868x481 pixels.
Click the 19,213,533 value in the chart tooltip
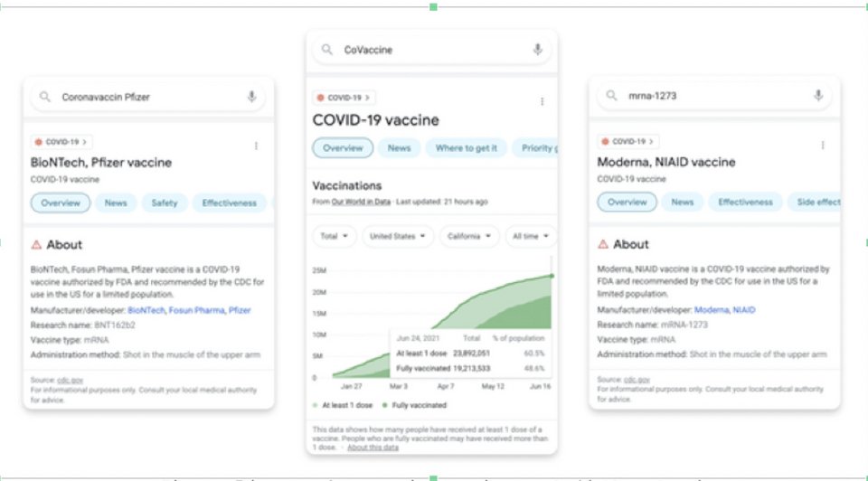coord(471,368)
